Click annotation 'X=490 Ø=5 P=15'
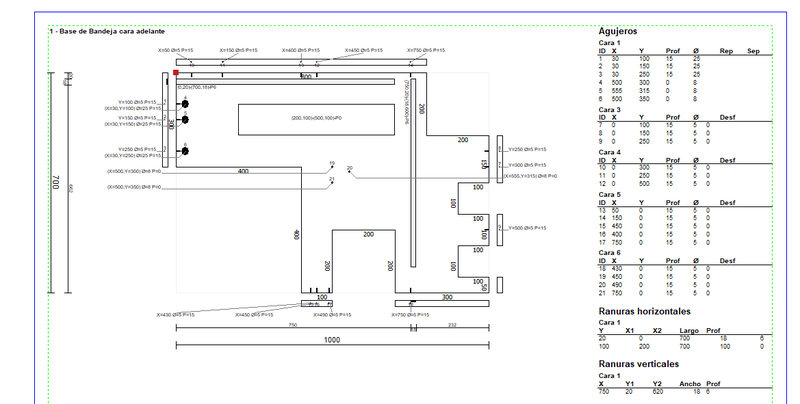 tap(332, 315)
